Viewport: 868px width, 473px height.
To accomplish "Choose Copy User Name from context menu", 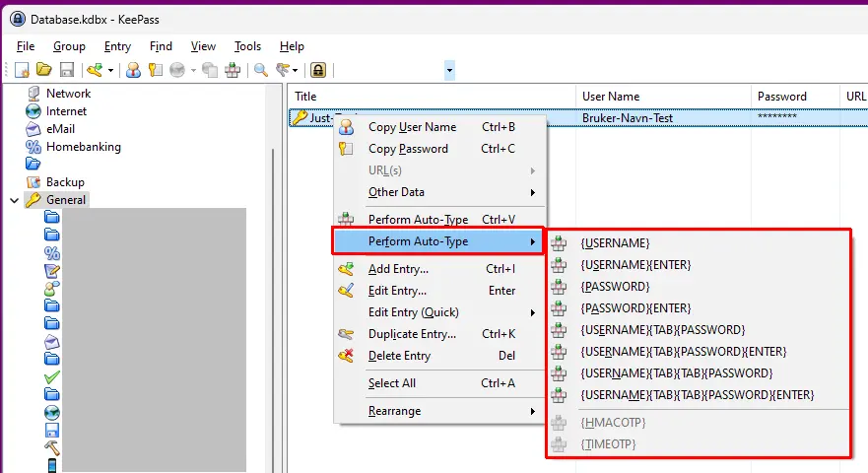I will tap(439, 127).
